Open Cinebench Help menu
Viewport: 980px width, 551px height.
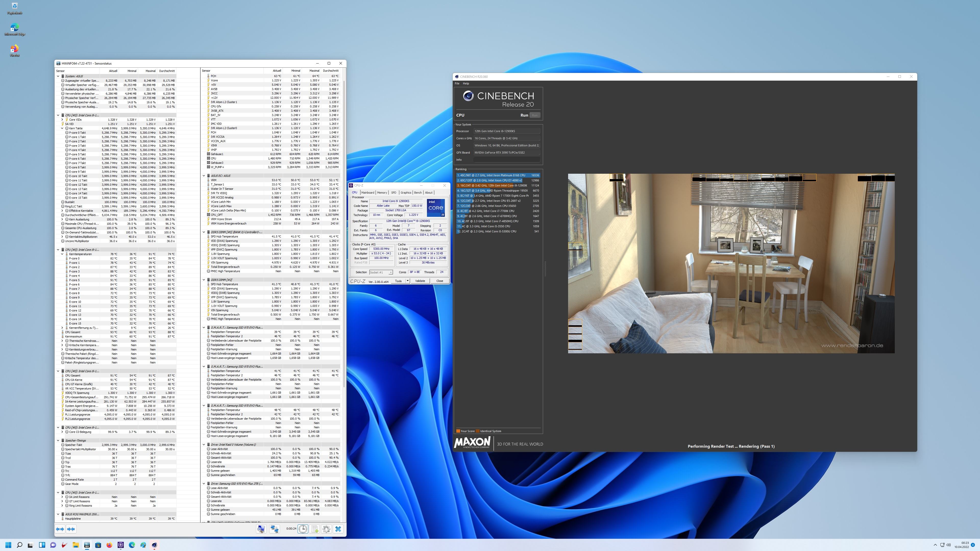[x=466, y=83]
